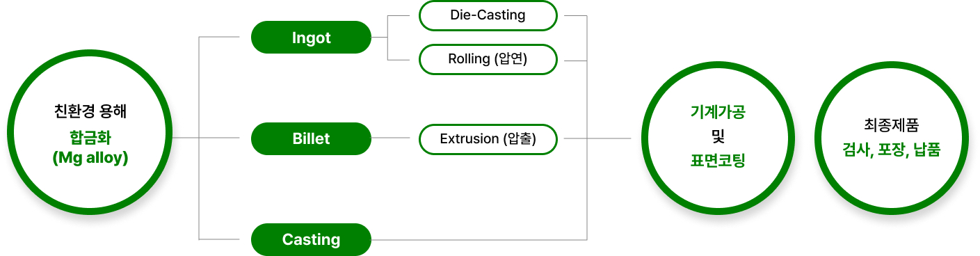Select the Rolling (압연) process box
The image size is (980, 256).
pyautogui.click(x=488, y=60)
